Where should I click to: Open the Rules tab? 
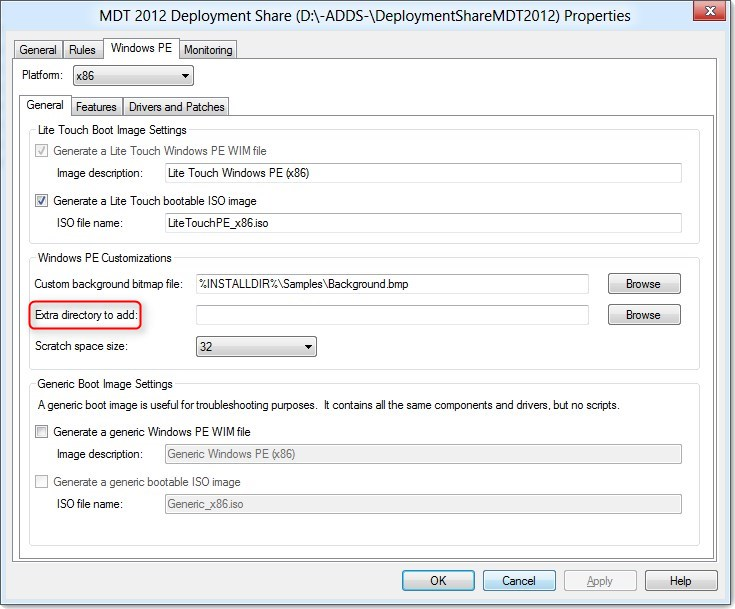pos(82,50)
